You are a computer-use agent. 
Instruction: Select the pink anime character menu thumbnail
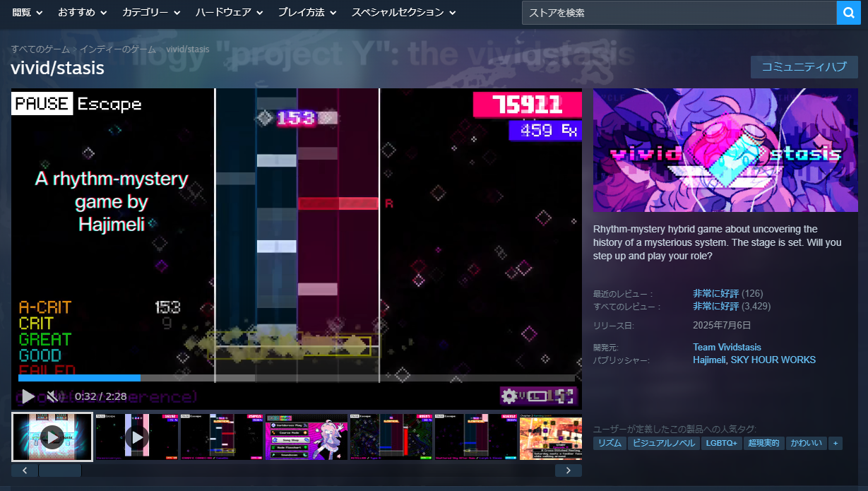[x=307, y=437]
